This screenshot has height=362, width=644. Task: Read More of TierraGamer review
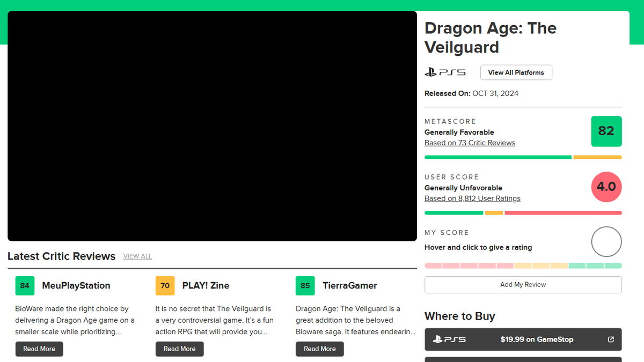pos(320,349)
